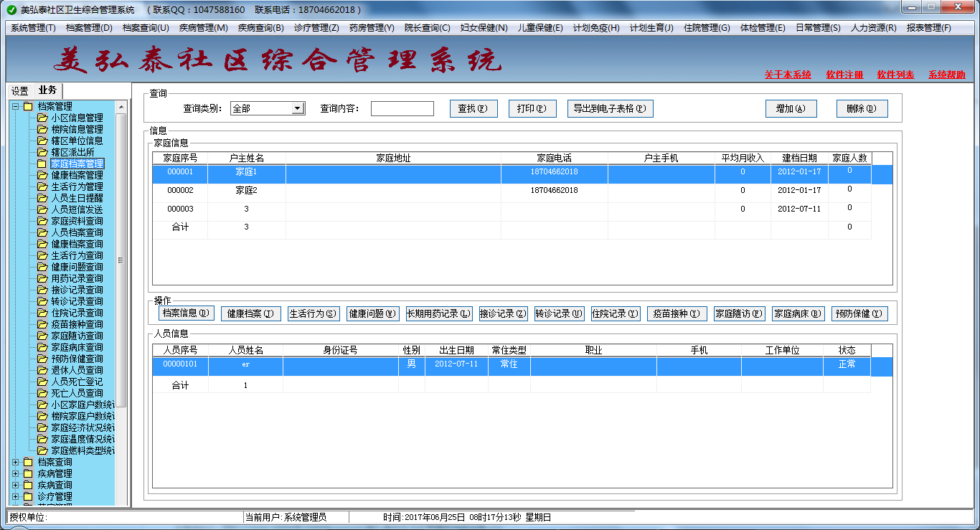The image size is (980, 530).
Task: Open the 住院管理(G) menu
Action: click(x=707, y=28)
